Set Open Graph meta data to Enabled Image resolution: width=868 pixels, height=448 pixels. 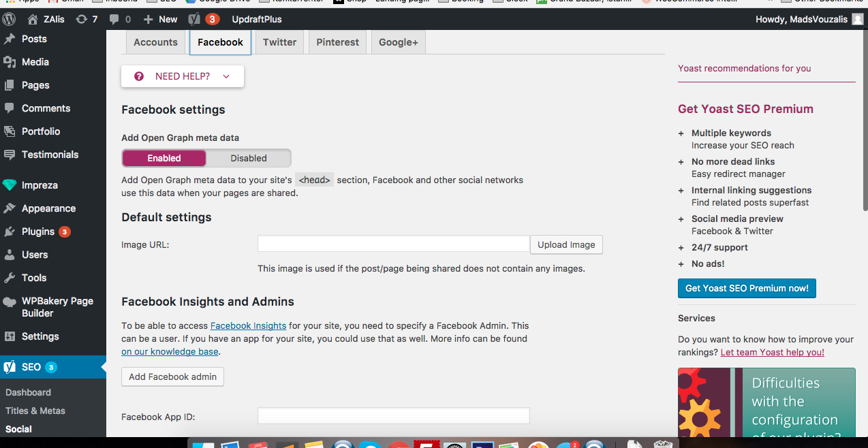click(x=164, y=158)
